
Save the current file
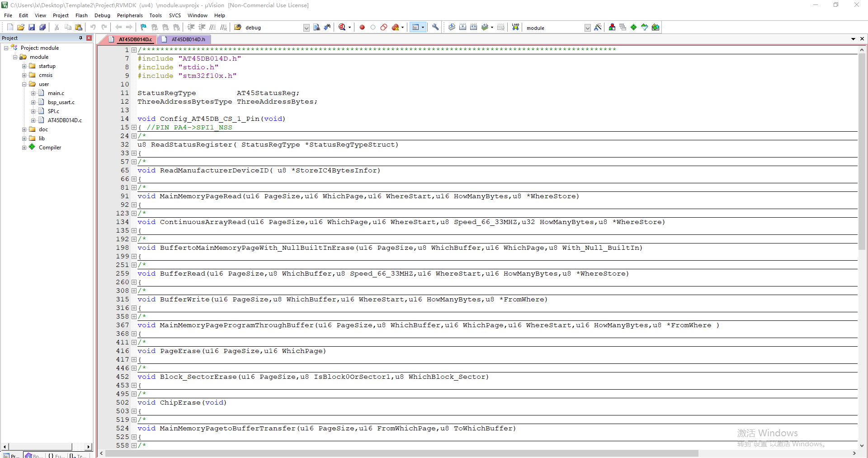coord(32,27)
